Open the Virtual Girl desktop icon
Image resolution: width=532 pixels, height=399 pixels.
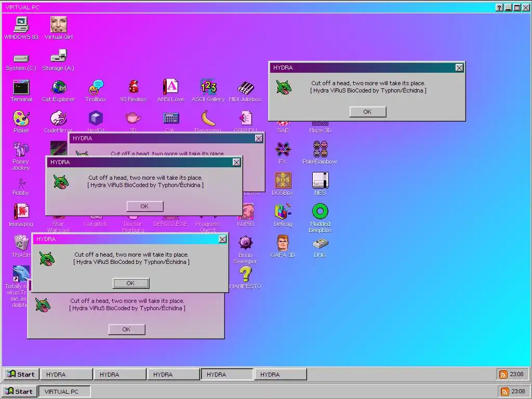tap(58, 24)
